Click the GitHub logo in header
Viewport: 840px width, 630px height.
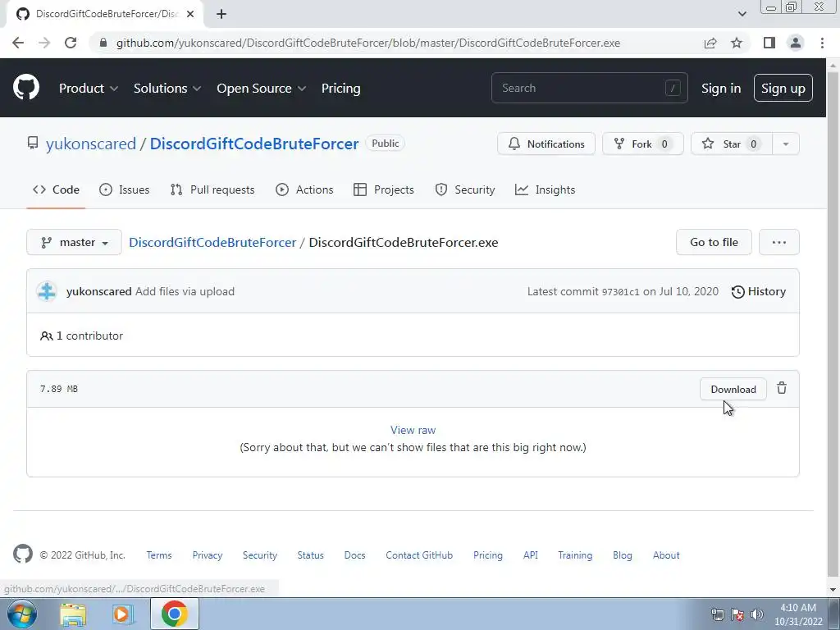[x=25, y=88]
